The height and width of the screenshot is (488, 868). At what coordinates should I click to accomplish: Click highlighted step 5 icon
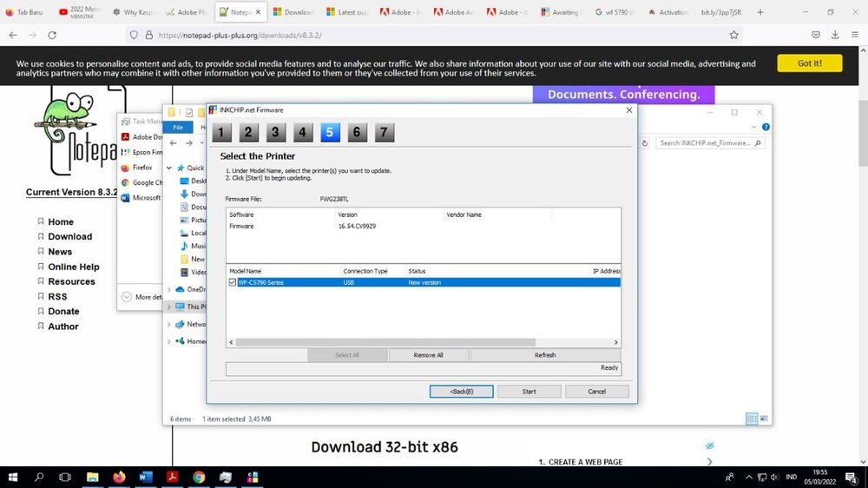click(x=329, y=132)
